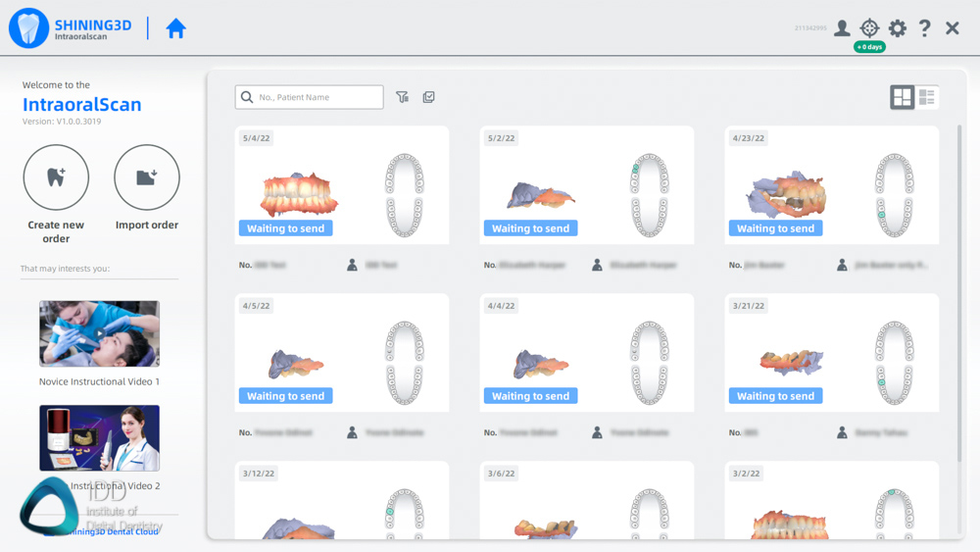Click the calibration crosshair target icon

point(869,28)
